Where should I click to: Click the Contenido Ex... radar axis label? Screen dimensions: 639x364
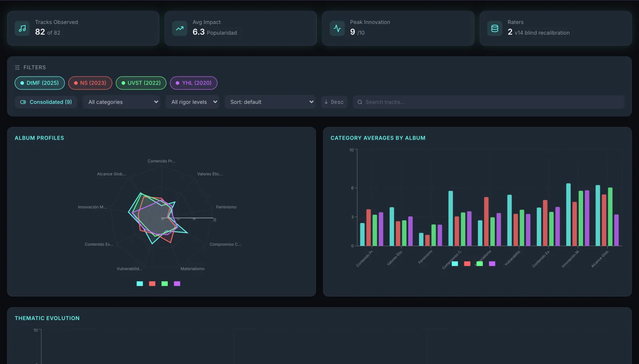pos(99,244)
